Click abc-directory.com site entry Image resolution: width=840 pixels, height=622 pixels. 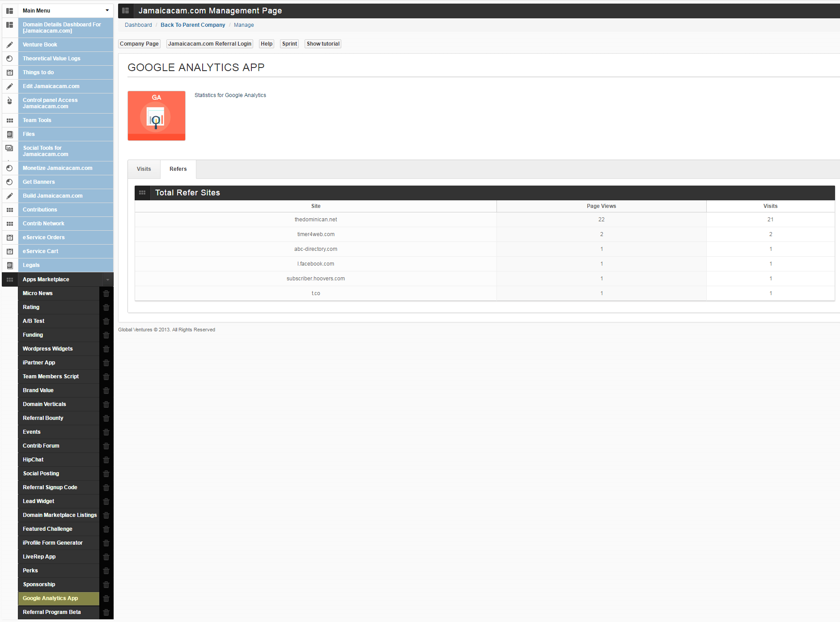tap(316, 249)
